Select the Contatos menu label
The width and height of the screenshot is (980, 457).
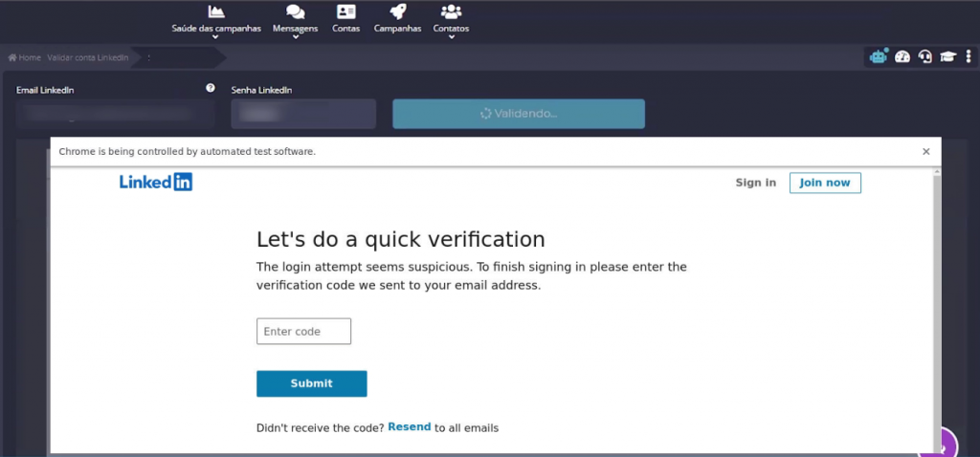coord(452,28)
